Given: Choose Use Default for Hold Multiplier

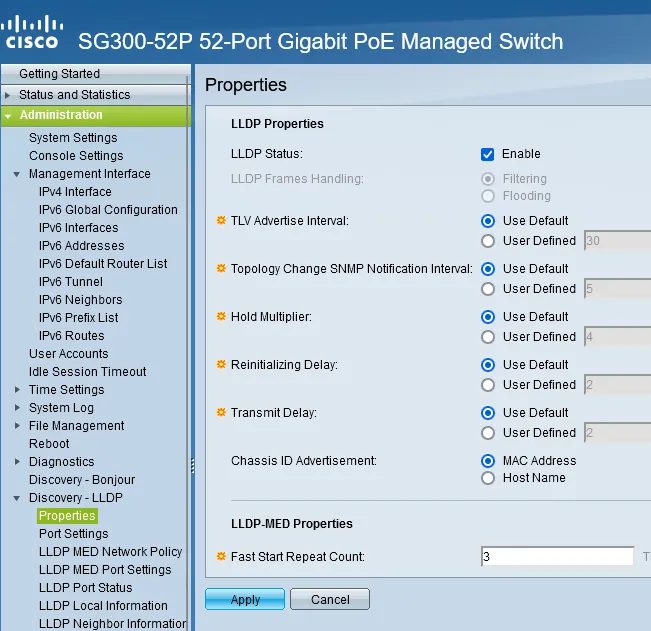Looking at the screenshot, I should click(488, 317).
